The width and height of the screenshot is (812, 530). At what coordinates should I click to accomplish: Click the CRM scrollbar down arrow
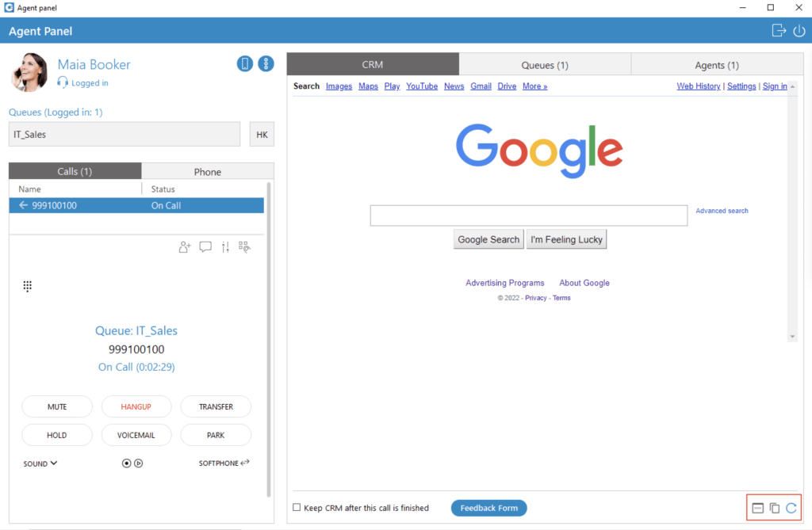click(x=792, y=337)
